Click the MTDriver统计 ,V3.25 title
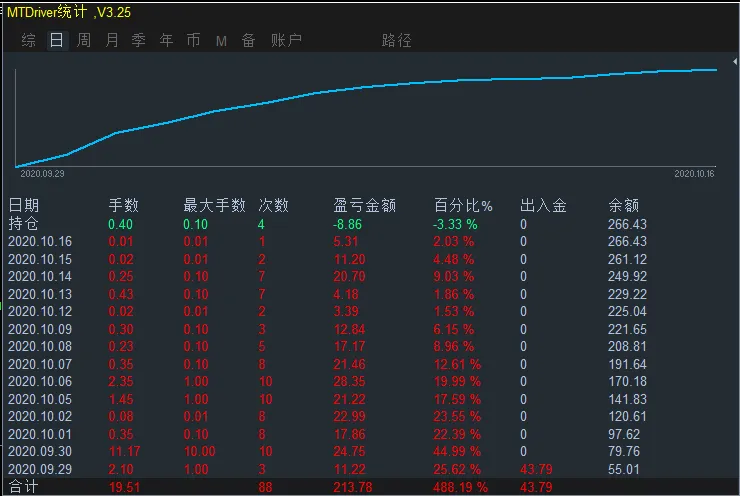740x496 pixels. pyautogui.click(x=69, y=12)
